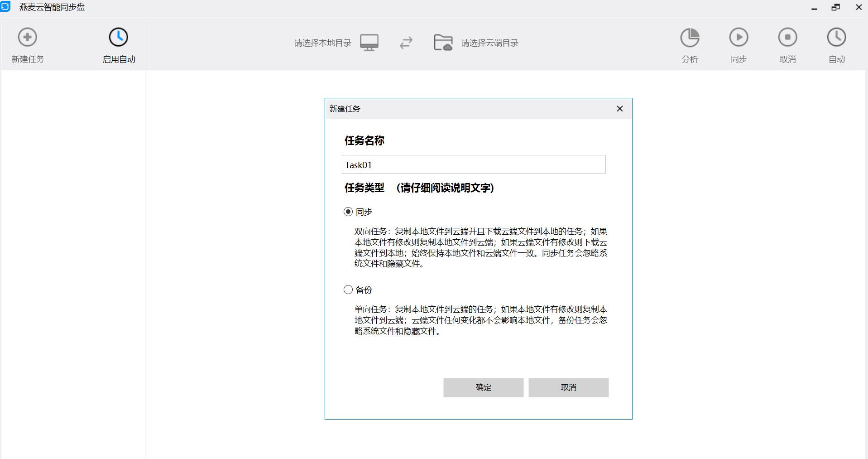This screenshot has width=868, height=459.
Task: Click the Auto clock icon at right
Action: tap(836, 37)
